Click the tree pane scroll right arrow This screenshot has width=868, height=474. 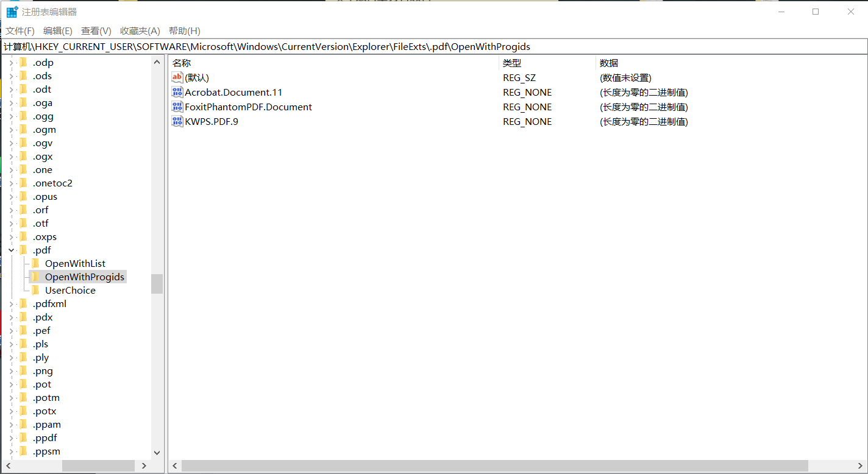click(x=144, y=465)
